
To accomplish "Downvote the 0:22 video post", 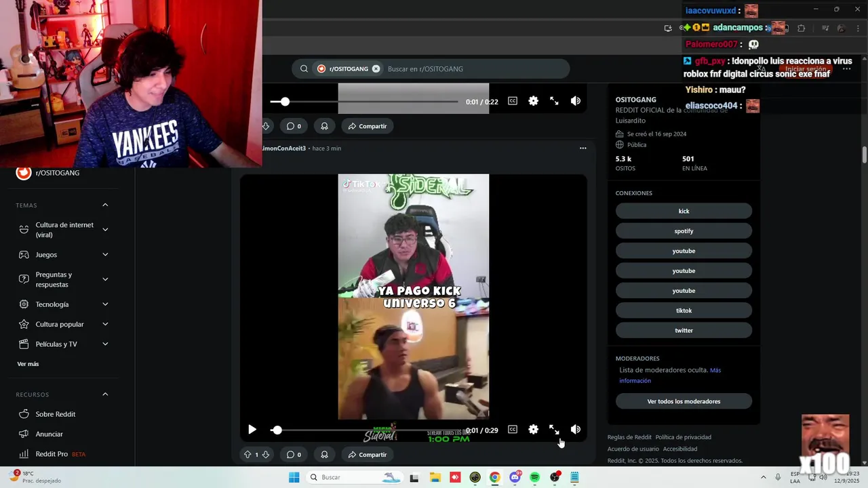I will [x=266, y=126].
